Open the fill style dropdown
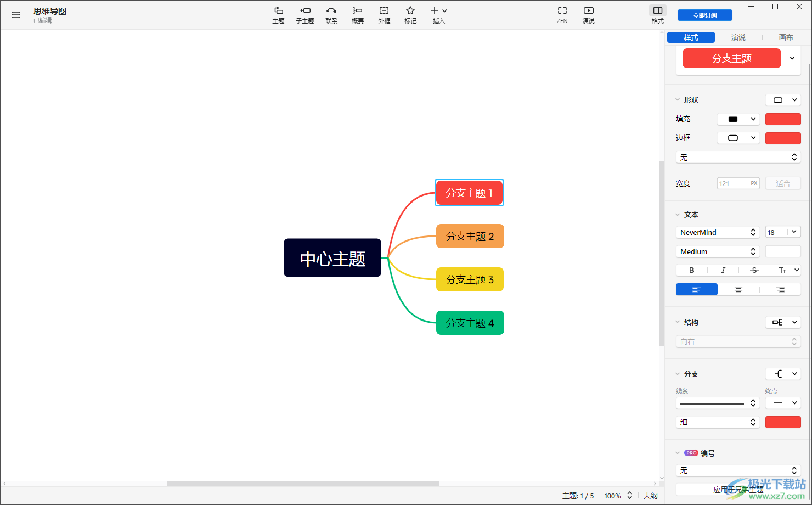812x505 pixels. click(x=738, y=119)
